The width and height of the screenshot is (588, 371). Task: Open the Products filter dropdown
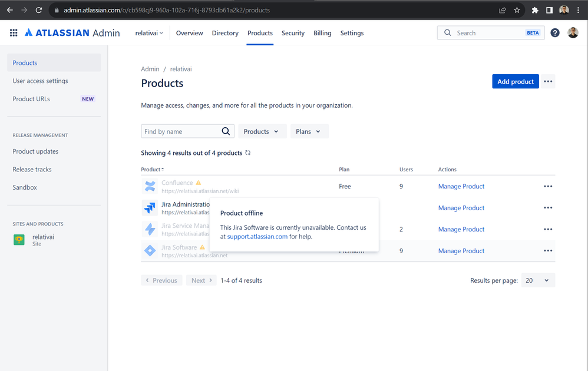point(262,131)
